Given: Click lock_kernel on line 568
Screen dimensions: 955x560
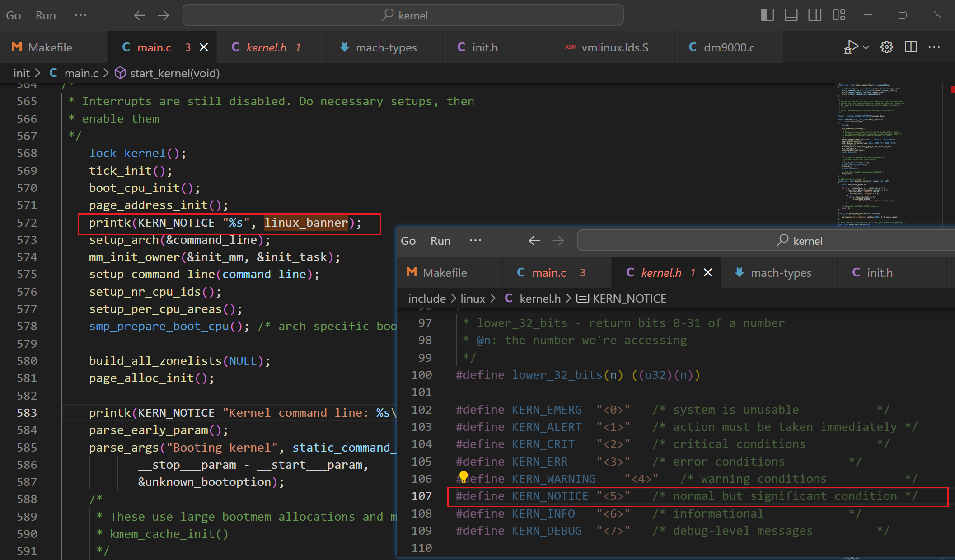Looking at the screenshot, I should pos(127,154).
